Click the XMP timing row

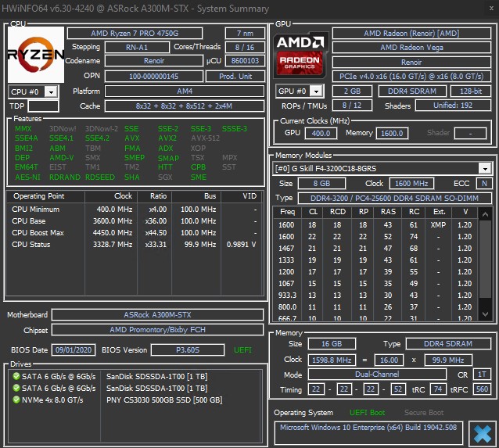(x=375, y=225)
